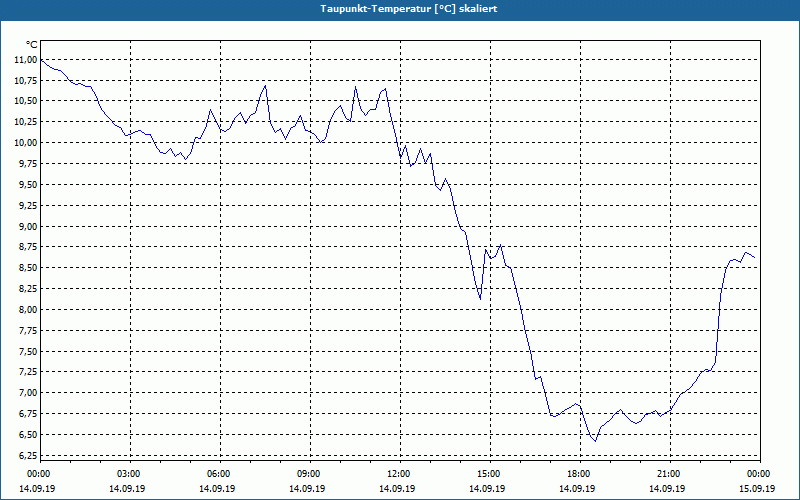Click the 9,75 y-axis label
800x500 pixels.
point(29,164)
